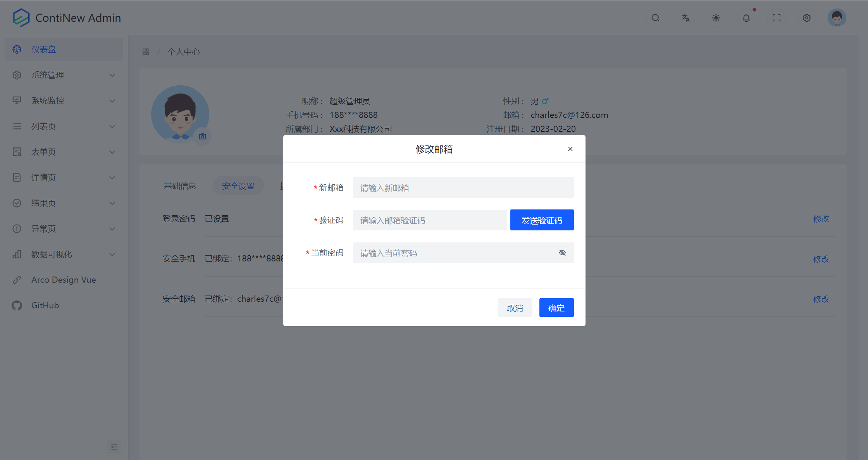Screen dimensions: 868x460
Task: Expand the 表单页 menu chevron
Action: (x=112, y=152)
